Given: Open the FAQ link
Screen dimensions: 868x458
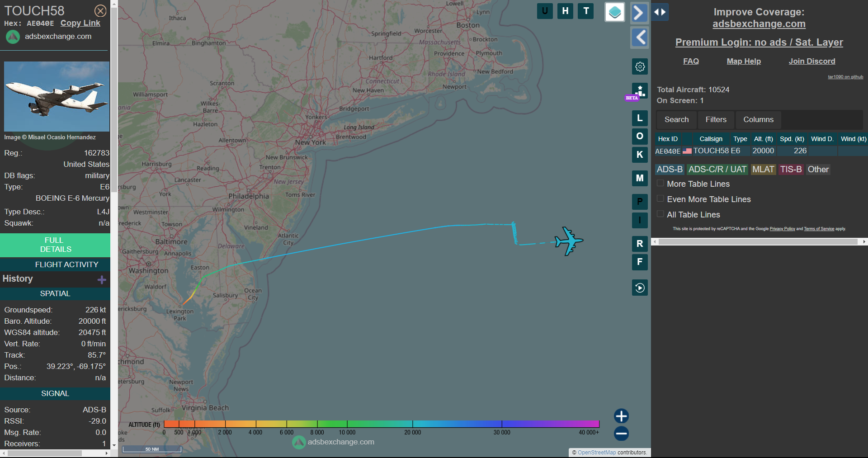Looking at the screenshot, I should (x=691, y=61).
